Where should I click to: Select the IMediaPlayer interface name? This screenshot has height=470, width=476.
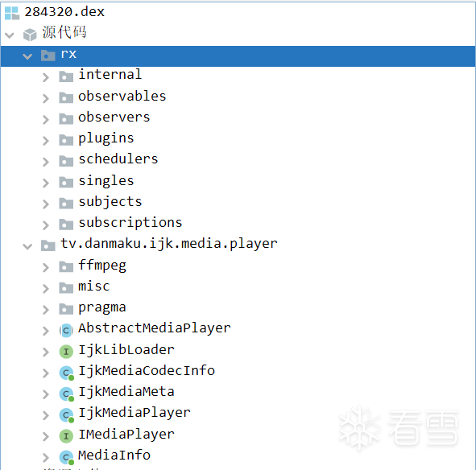[x=126, y=435]
